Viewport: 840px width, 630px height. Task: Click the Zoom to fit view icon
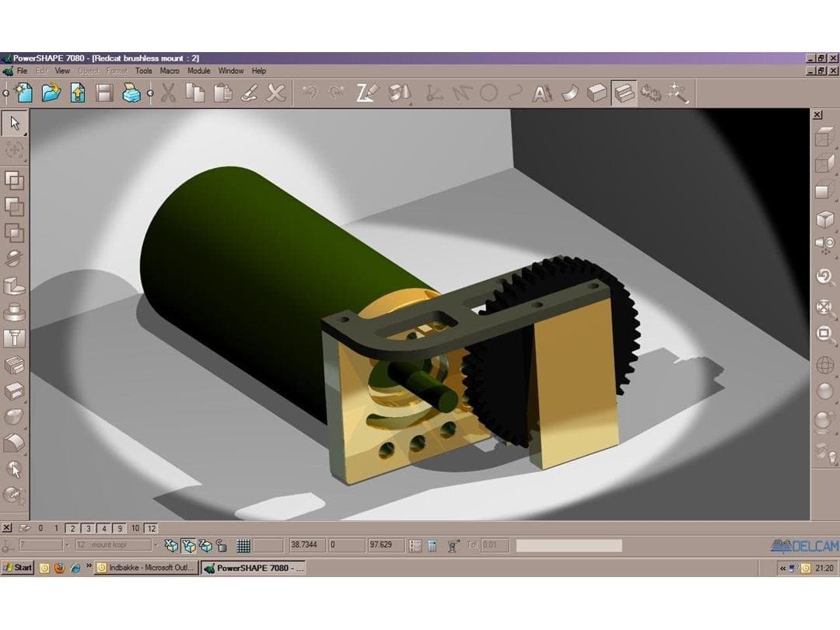point(825,309)
